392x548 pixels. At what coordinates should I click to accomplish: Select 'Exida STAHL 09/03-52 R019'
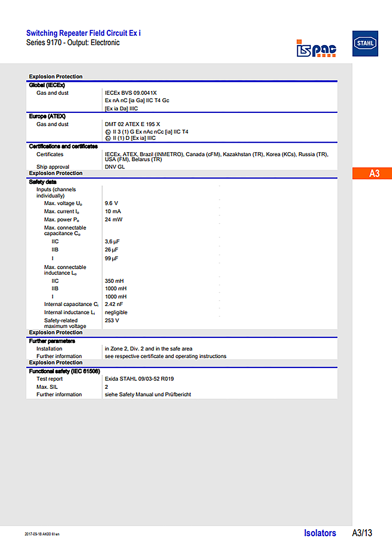point(139,379)
